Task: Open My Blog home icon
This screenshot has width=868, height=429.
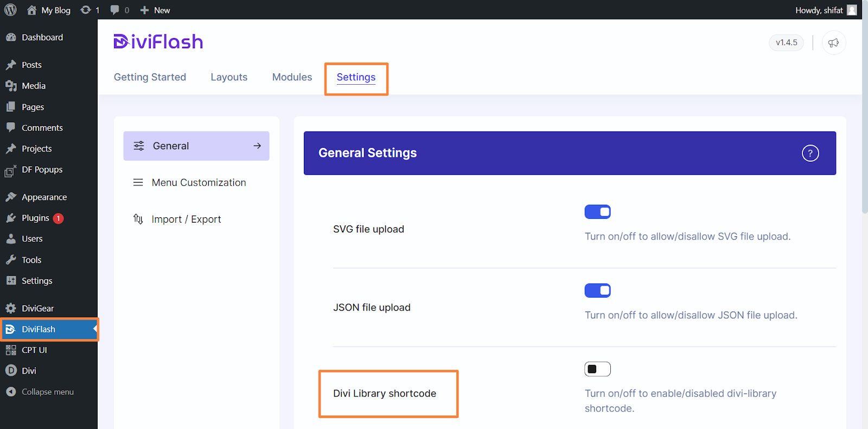Action: click(32, 10)
